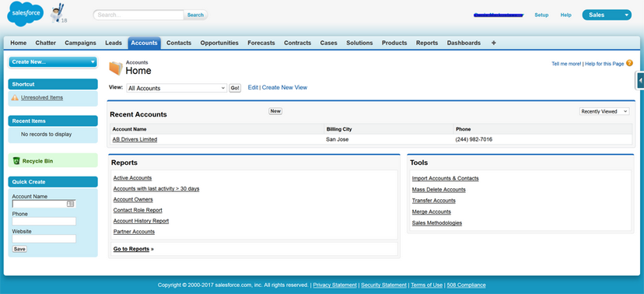Screen dimensions: 644x294
Task: Click the Unresolved Items warning icon
Action: point(15,98)
